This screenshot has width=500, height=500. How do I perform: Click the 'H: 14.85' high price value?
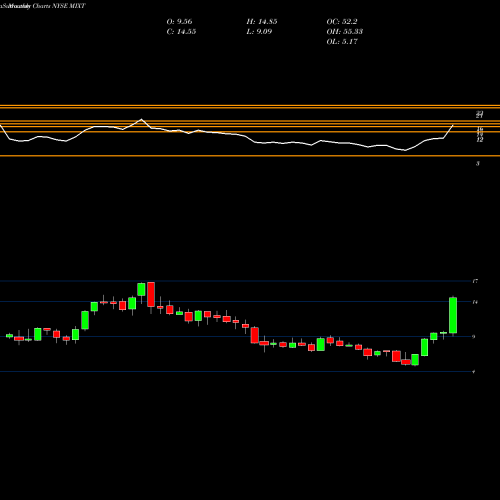point(262,22)
